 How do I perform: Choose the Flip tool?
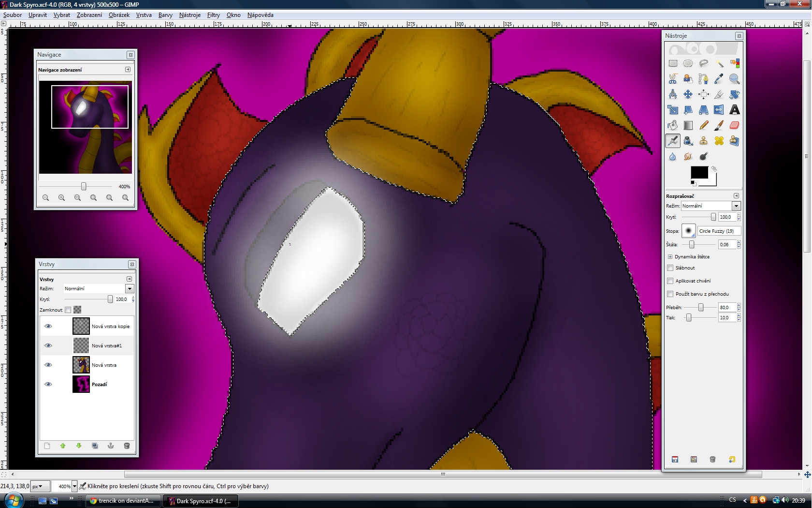point(719,110)
